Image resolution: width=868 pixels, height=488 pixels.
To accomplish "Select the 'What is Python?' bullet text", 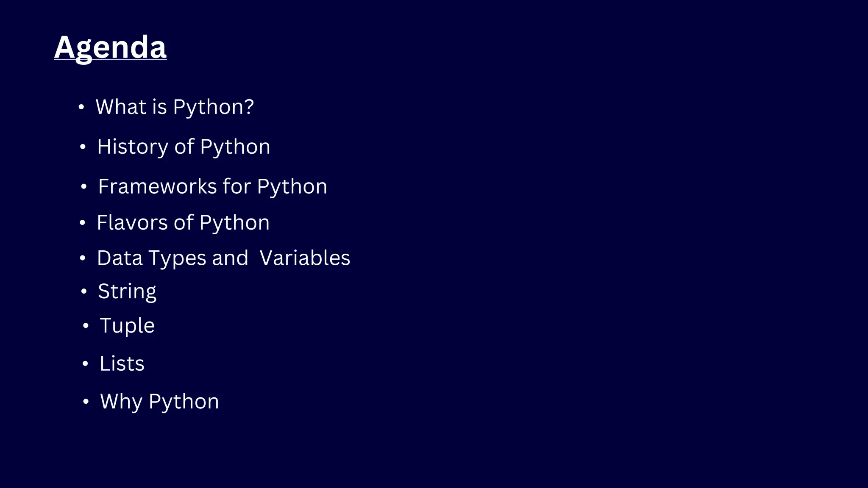I will [x=175, y=107].
